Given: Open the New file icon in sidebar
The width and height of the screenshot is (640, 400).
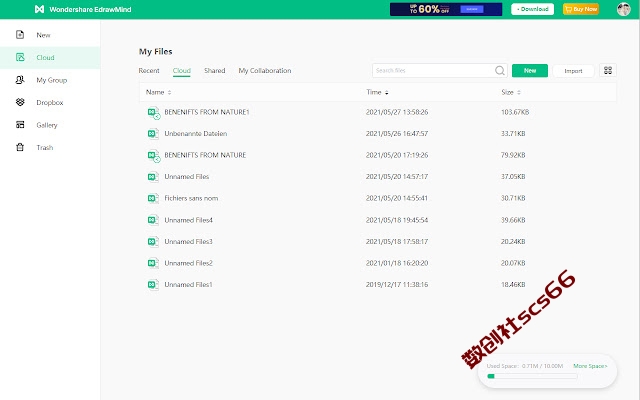Looking at the screenshot, I should (x=20, y=35).
